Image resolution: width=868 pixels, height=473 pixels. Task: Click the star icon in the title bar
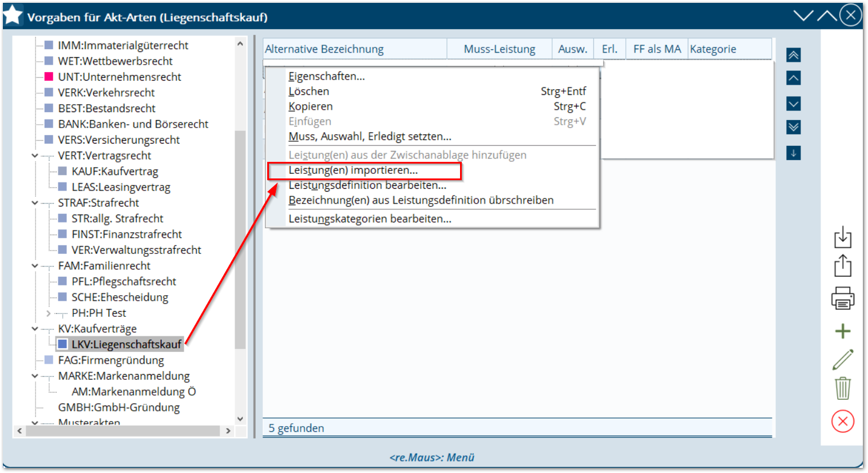pyautogui.click(x=13, y=15)
